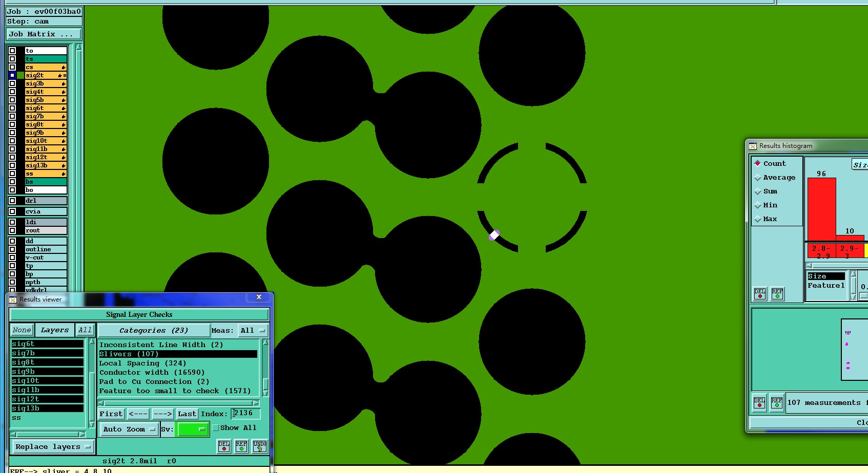Open the Replace layers dropdown

point(53,447)
